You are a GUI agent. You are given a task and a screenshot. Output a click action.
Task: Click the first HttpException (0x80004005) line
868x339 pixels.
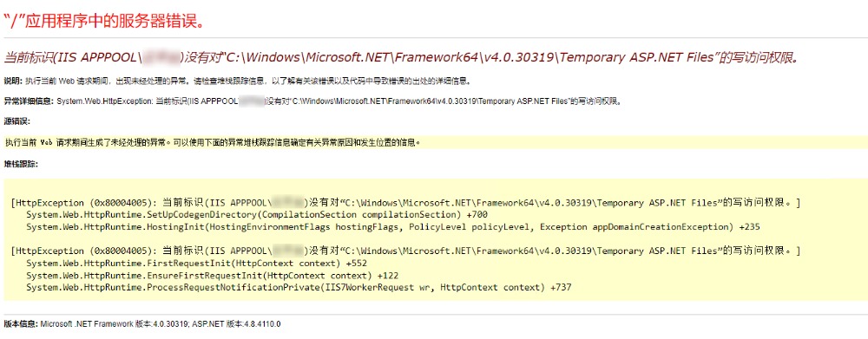pos(405,202)
